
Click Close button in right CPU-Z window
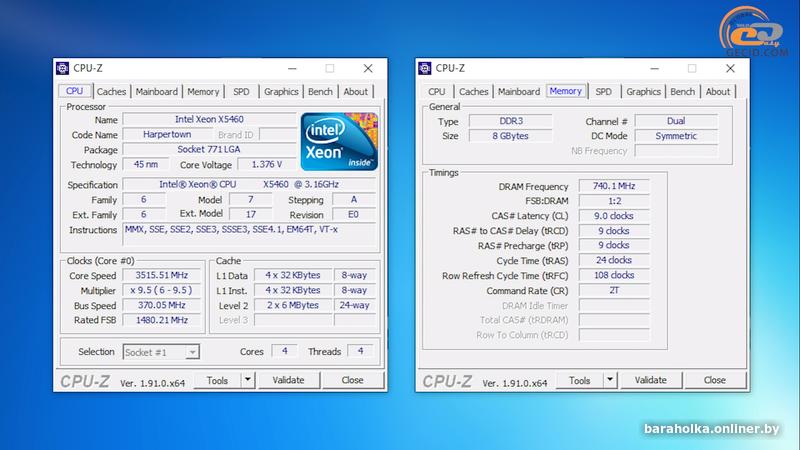(715, 380)
